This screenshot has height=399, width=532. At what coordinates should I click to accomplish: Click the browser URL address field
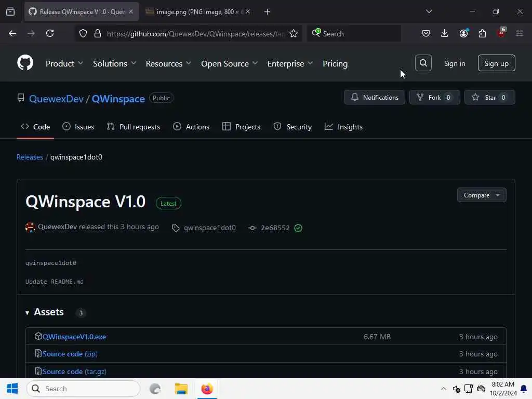click(195, 34)
